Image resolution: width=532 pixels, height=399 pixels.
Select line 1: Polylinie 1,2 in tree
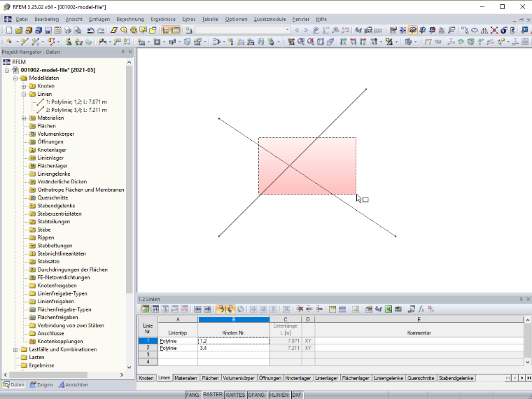click(76, 101)
